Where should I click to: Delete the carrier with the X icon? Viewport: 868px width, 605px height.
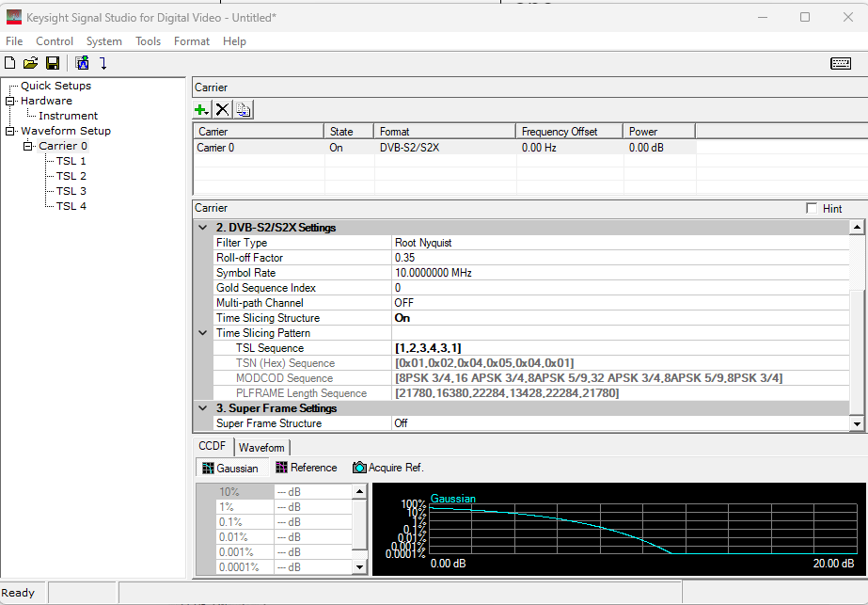click(x=222, y=110)
